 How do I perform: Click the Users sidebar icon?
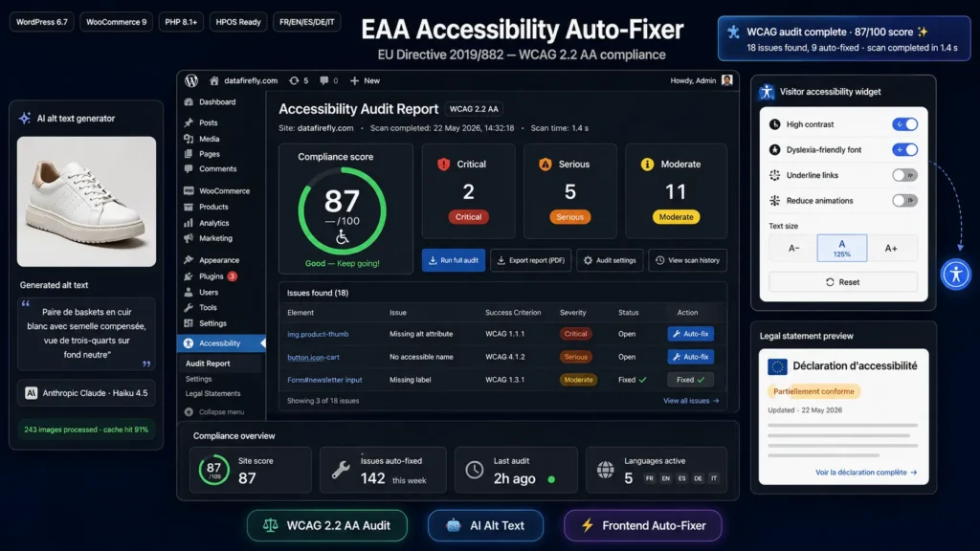[x=189, y=292]
